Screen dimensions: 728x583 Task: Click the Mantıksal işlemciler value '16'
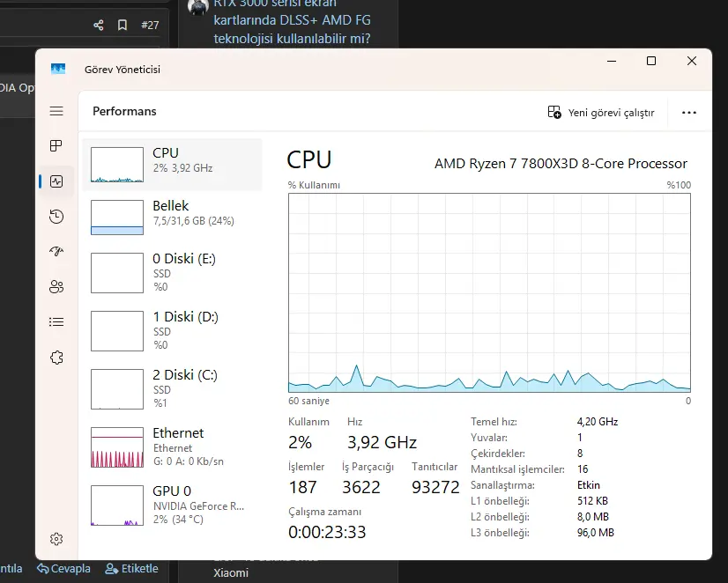pyautogui.click(x=583, y=469)
